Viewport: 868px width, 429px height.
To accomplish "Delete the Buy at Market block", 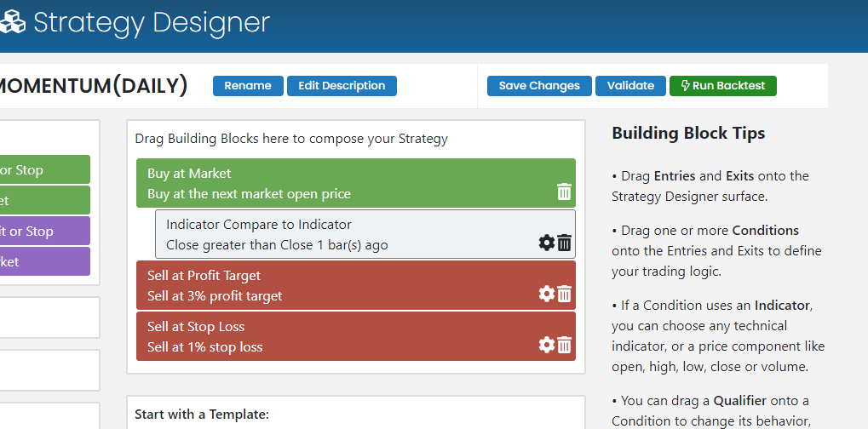I will click(x=564, y=192).
